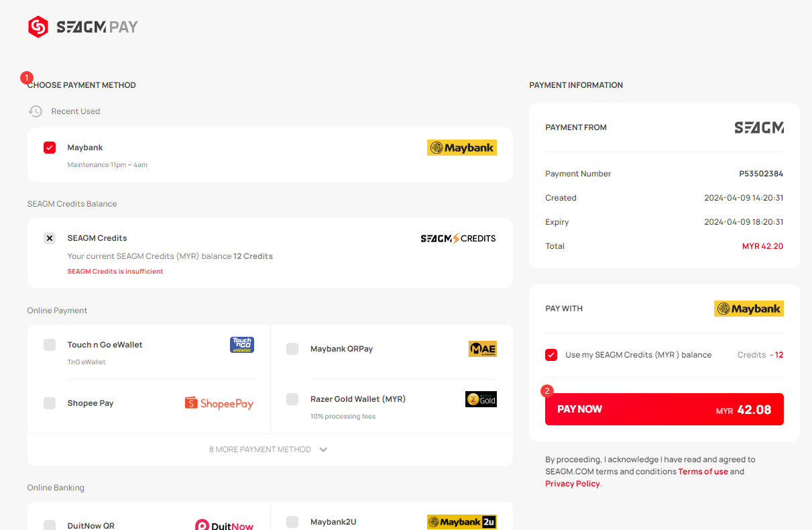Viewport: 812px width, 530px height.
Task: Click the Maybank payment method label
Action: [85, 148]
